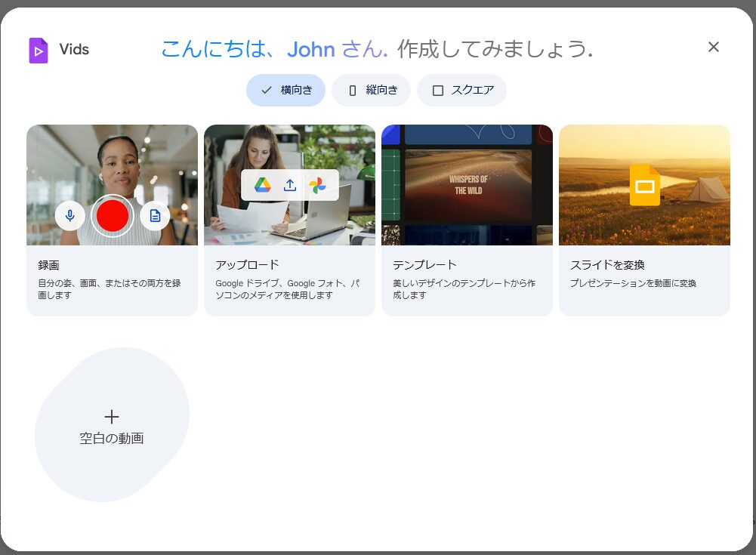Click the red record button icon
Image resolution: width=756 pixels, height=555 pixels.
[113, 215]
